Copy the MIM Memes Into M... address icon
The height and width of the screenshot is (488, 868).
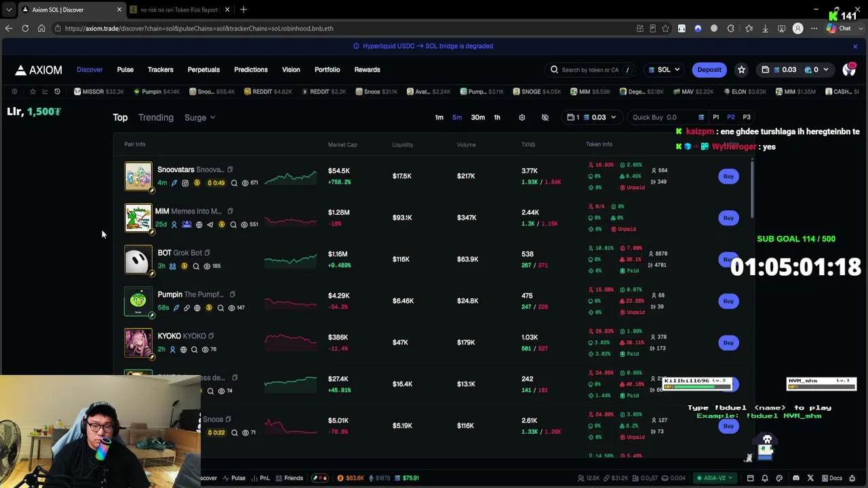(x=230, y=211)
